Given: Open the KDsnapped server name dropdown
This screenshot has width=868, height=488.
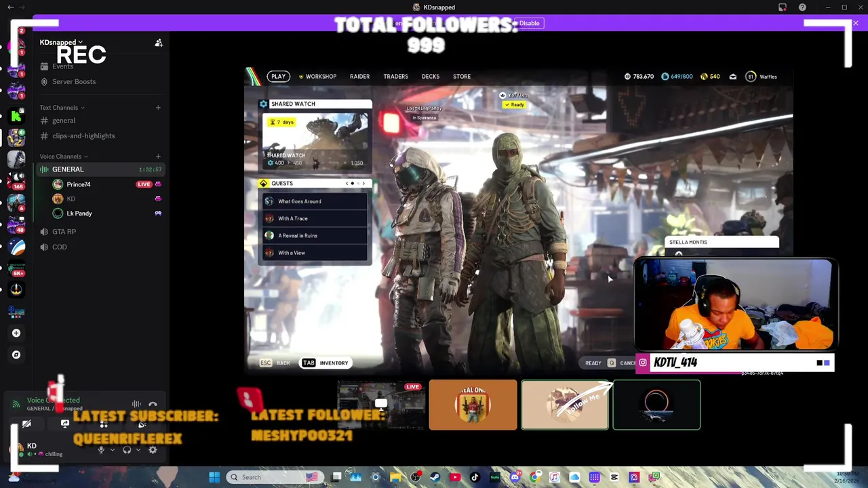Looking at the screenshot, I should pyautogui.click(x=61, y=42).
